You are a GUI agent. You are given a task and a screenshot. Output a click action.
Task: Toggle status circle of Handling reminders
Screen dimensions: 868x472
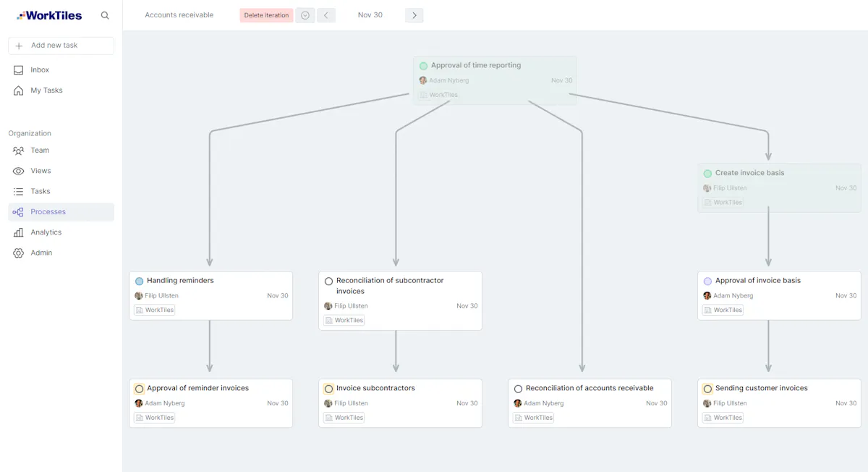[139, 281]
